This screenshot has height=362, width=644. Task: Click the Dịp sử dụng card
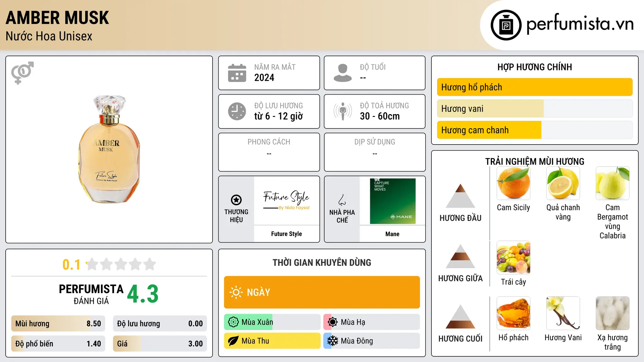pos(375,152)
